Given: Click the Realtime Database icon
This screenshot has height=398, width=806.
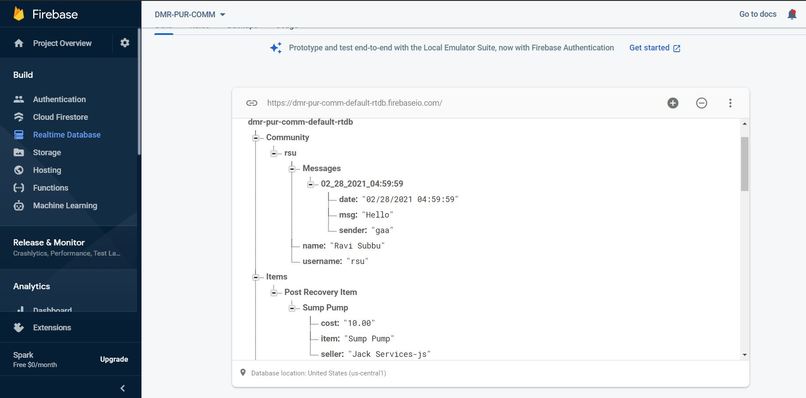Looking at the screenshot, I should pos(19,135).
